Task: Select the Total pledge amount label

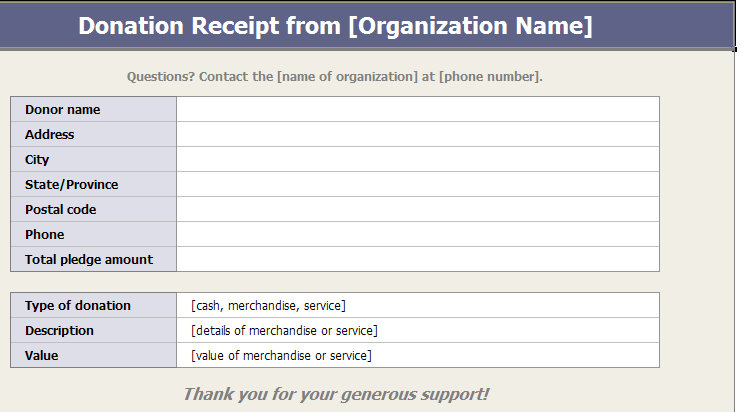Action: [89, 260]
